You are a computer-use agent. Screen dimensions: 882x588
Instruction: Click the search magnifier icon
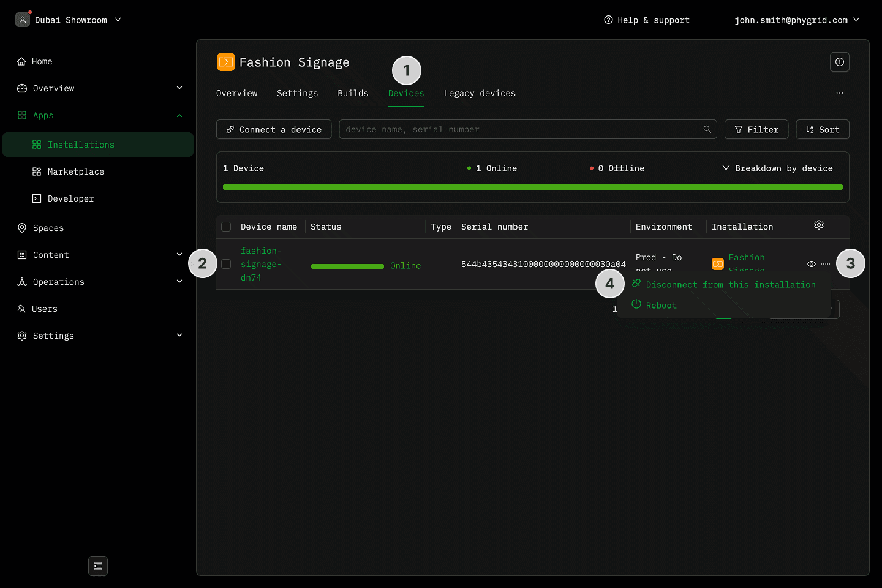pos(707,129)
